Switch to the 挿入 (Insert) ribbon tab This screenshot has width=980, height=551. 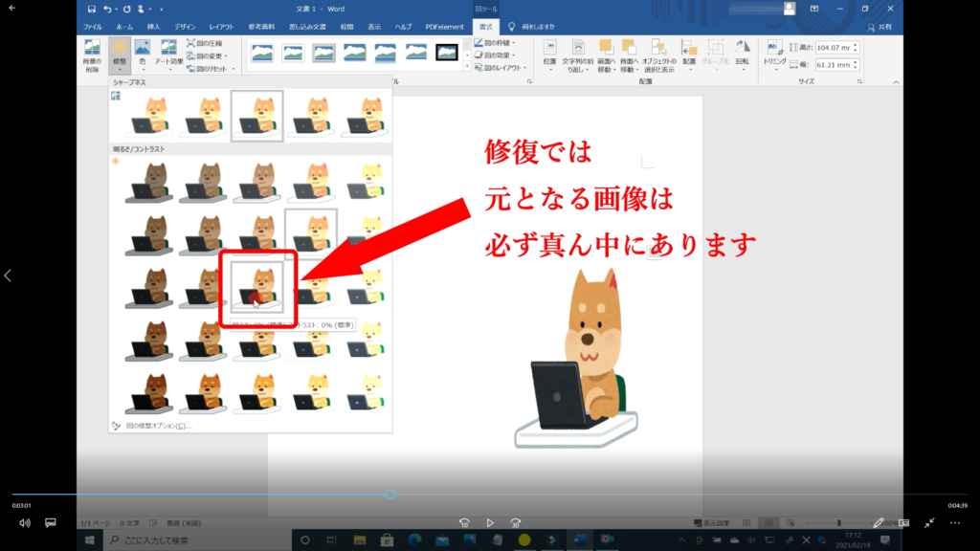[x=154, y=27]
